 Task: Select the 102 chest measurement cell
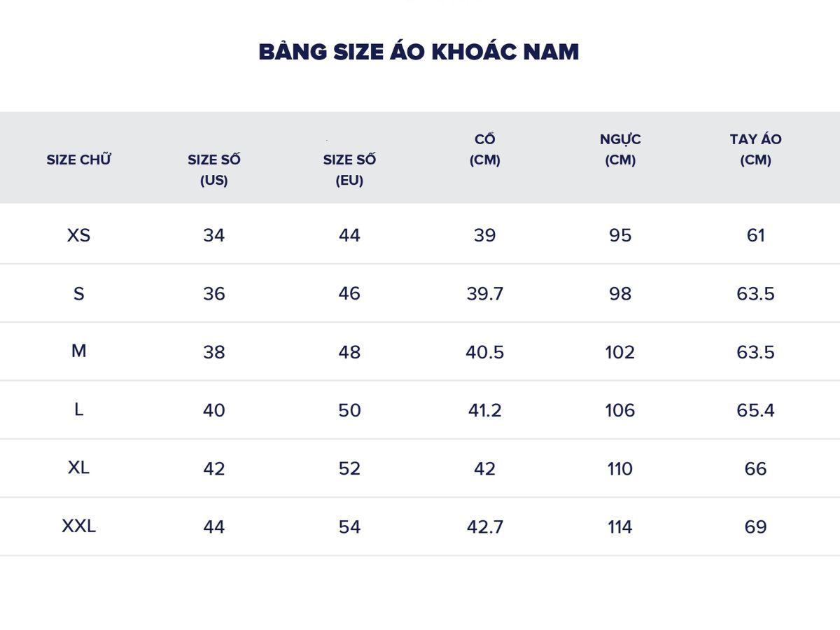[x=620, y=351]
